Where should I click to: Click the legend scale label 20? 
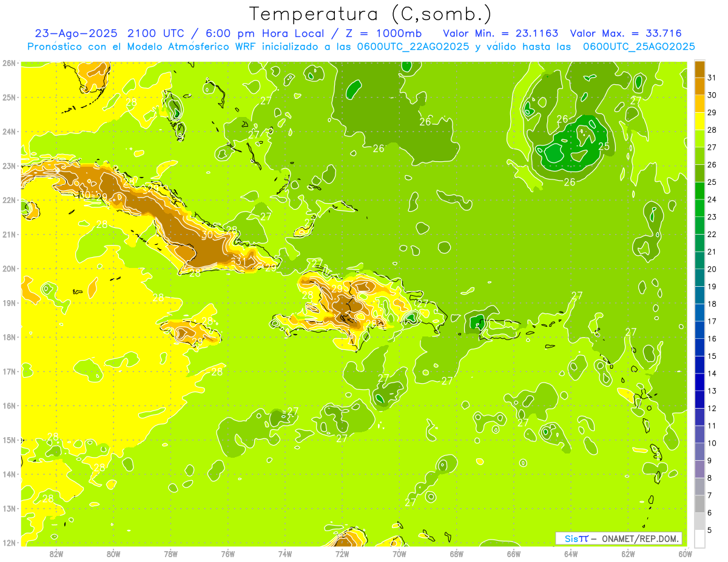[712, 269]
